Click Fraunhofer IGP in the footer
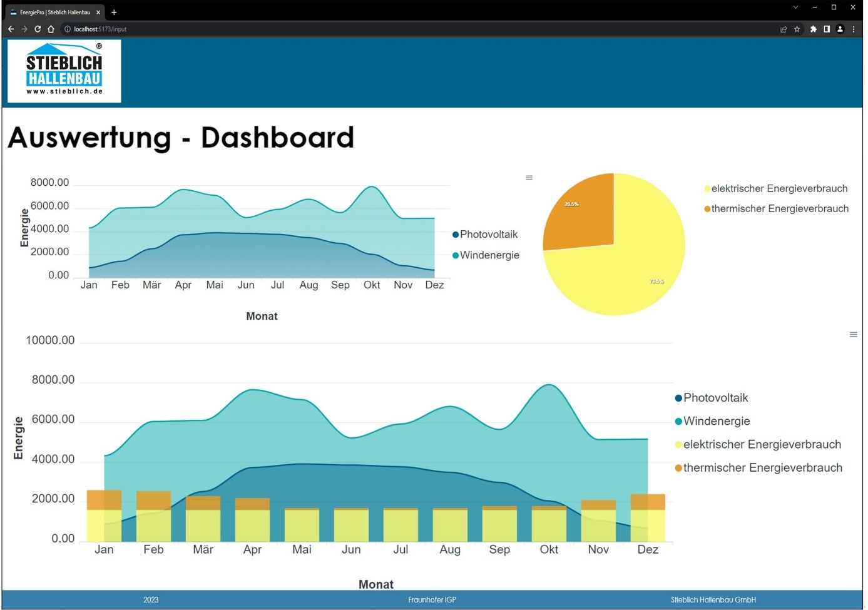868x610 pixels. [x=432, y=600]
